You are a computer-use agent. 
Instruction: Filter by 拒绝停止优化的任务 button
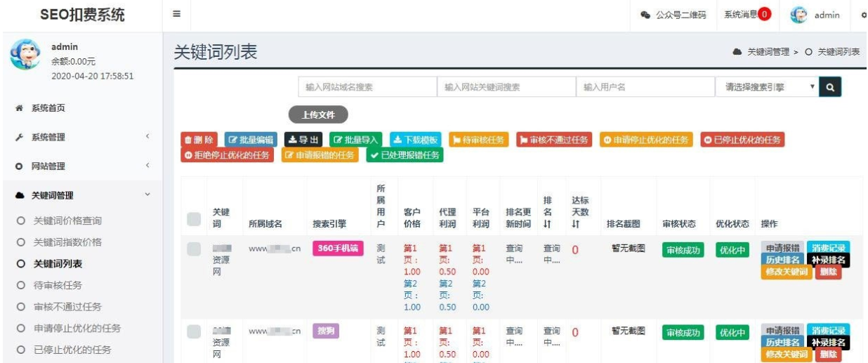228,155
